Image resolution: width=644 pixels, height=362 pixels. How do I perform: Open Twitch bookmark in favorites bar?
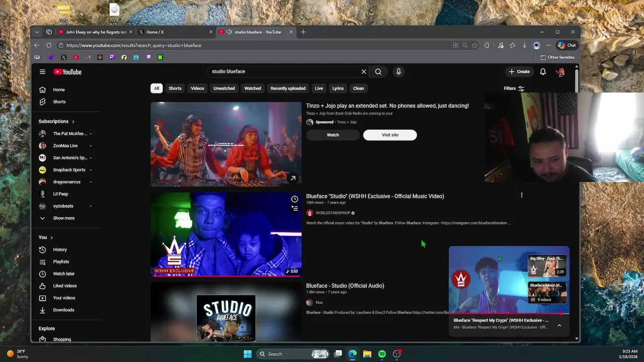148,57
